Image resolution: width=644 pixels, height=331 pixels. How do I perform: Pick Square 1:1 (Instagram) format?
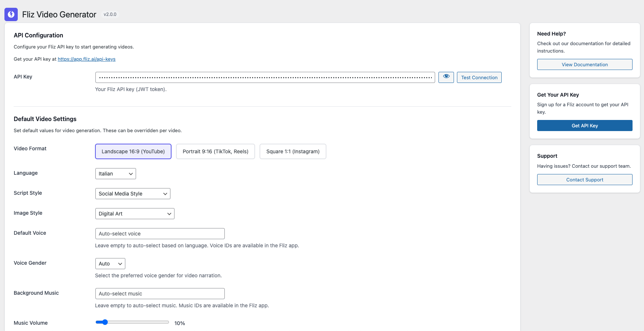click(x=293, y=151)
